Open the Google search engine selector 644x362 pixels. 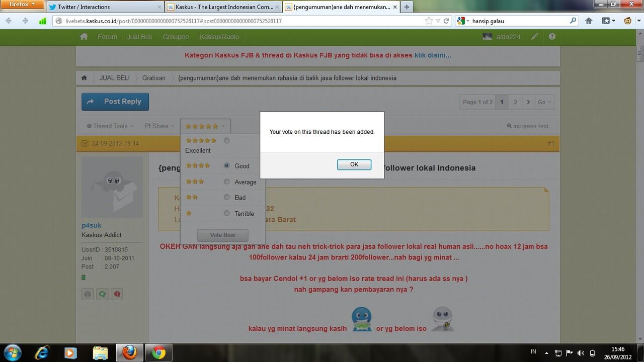463,21
